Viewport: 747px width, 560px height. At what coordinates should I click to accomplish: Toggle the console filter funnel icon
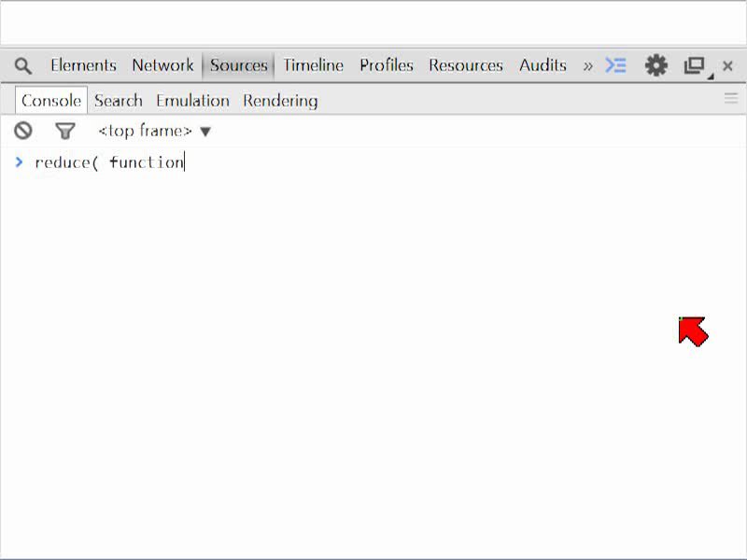[x=65, y=131]
